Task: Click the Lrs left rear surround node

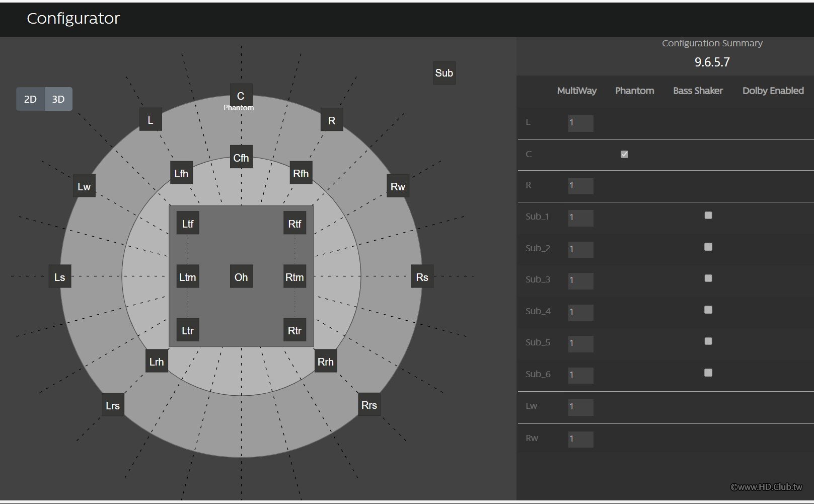Action: [x=113, y=405]
